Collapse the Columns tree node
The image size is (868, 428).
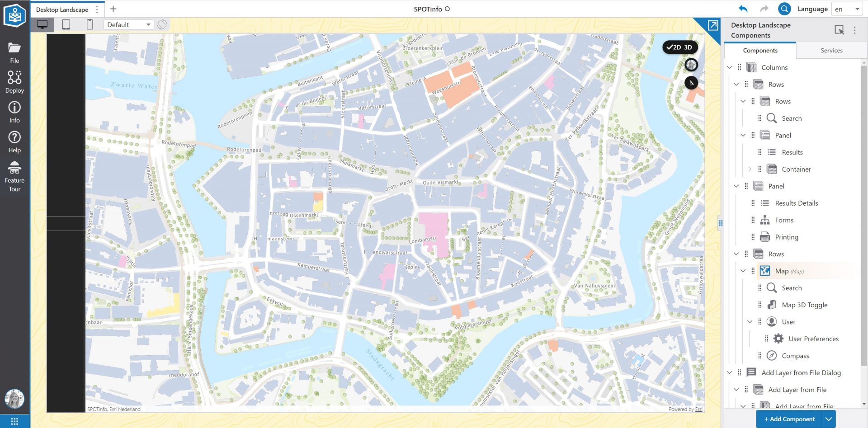730,67
